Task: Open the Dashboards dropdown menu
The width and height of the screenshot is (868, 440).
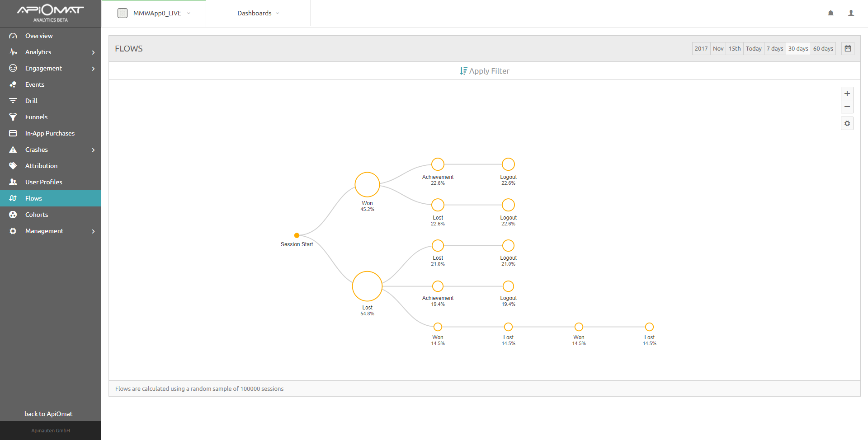Action: click(258, 13)
